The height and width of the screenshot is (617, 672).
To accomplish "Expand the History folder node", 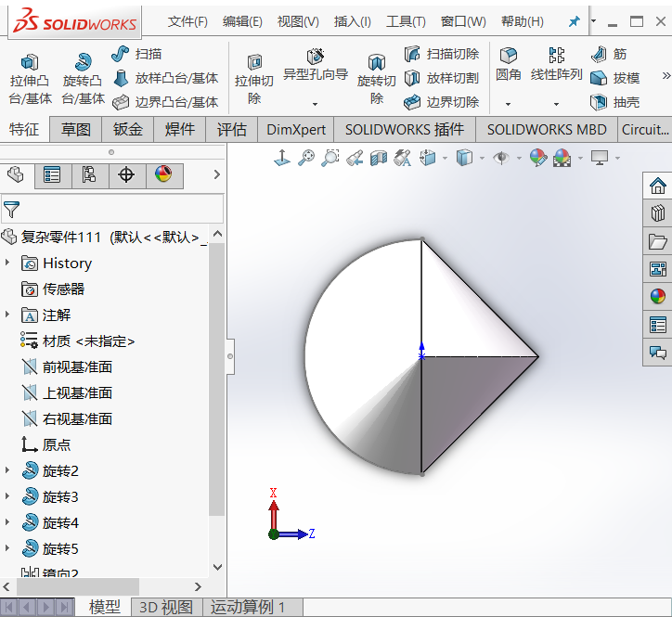I will tap(7, 263).
